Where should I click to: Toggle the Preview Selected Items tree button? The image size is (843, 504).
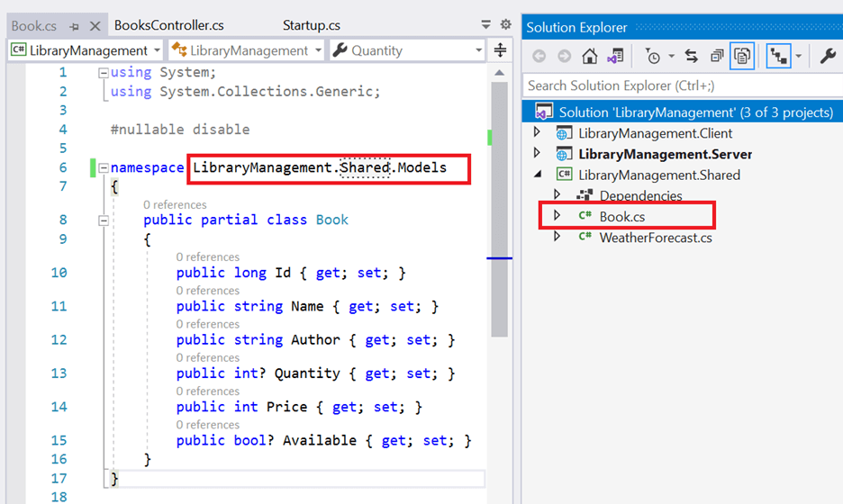[x=778, y=57]
